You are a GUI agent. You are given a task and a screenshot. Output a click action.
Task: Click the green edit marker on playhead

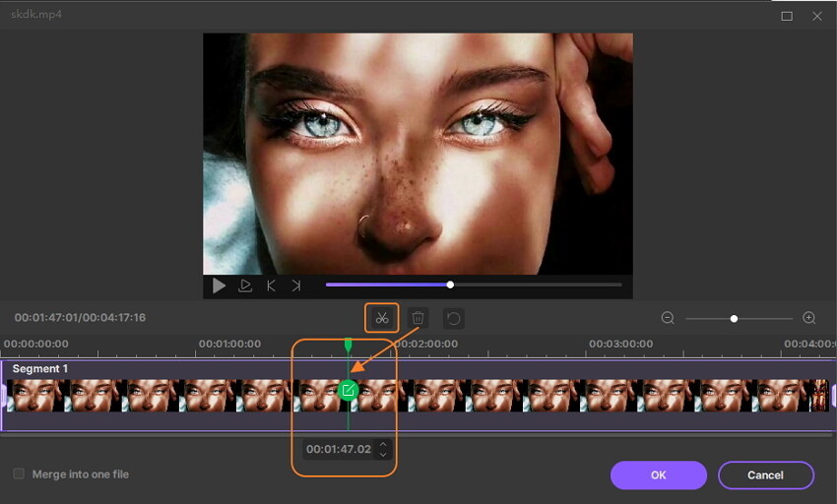click(x=348, y=391)
